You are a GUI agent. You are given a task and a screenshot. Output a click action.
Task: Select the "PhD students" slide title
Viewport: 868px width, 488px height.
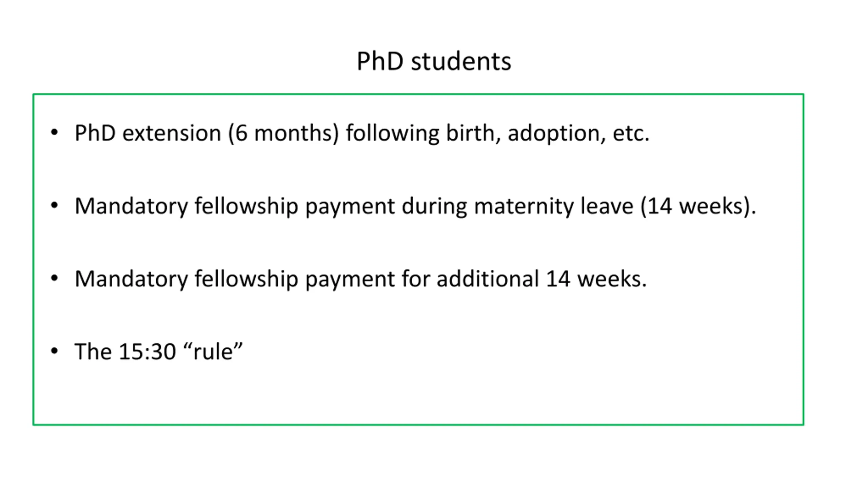434,61
